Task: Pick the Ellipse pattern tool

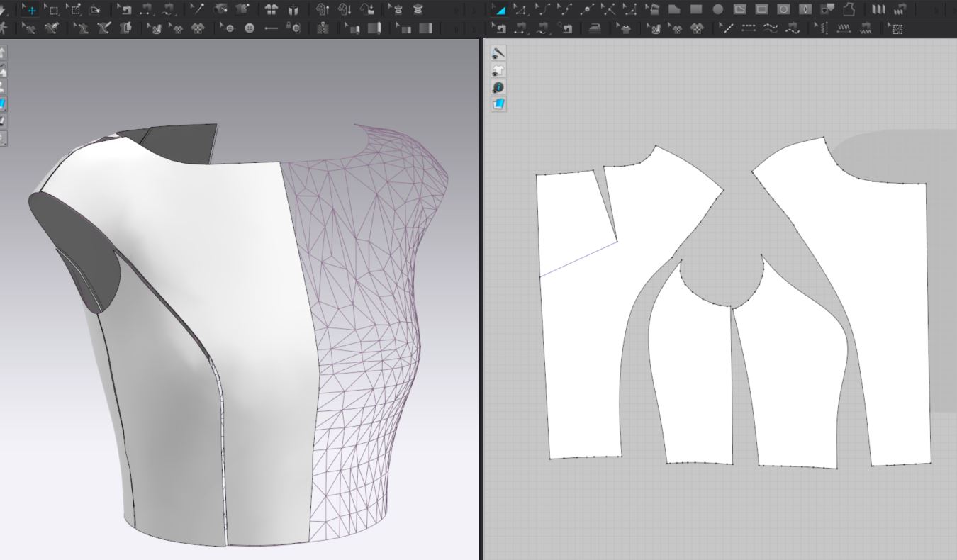Action: [x=717, y=10]
